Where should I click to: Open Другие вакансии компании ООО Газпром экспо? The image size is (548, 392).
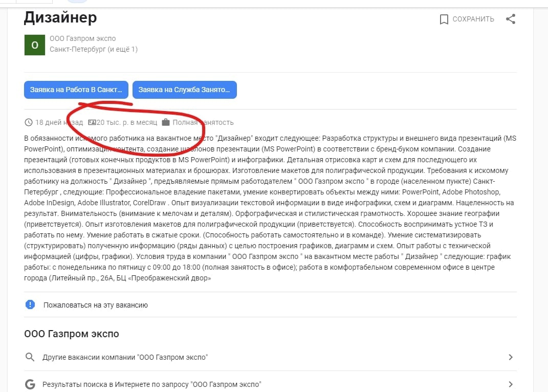(x=270, y=357)
